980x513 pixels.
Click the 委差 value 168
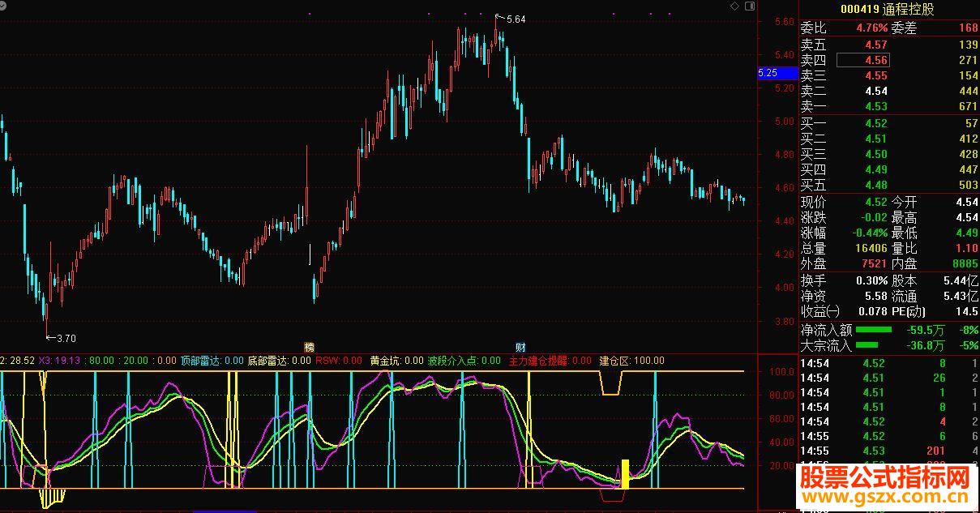[969, 28]
